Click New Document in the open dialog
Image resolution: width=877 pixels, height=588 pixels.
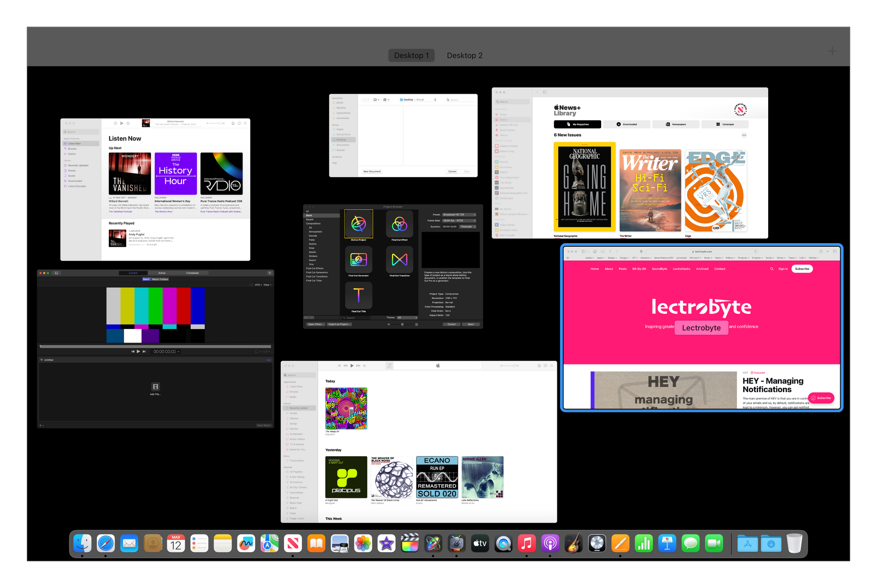coord(372,171)
